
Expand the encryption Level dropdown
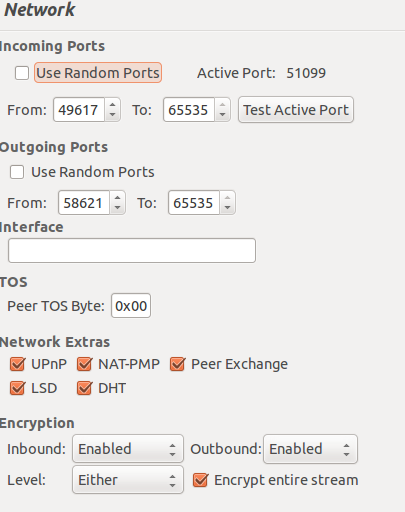128,480
